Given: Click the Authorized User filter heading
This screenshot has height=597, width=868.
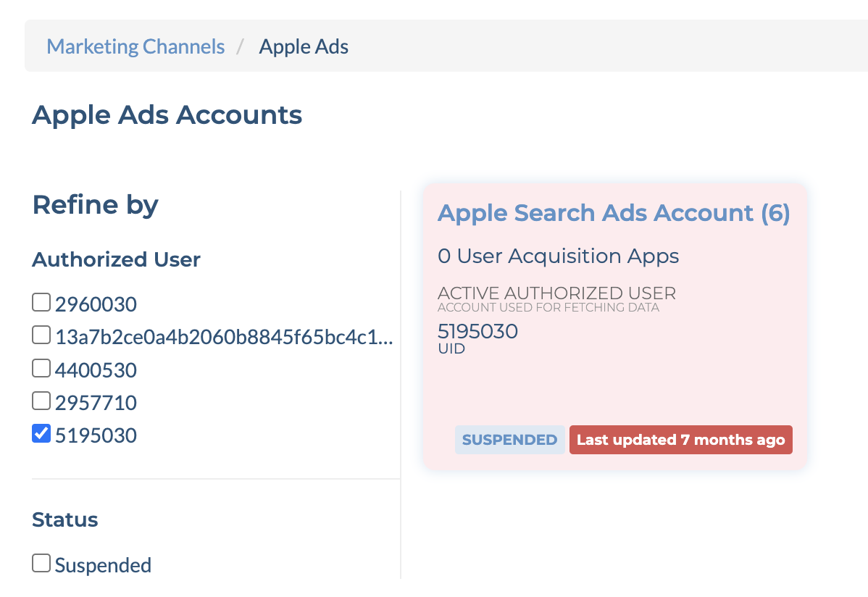Looking at the screenshot, I should click(116, 259).
